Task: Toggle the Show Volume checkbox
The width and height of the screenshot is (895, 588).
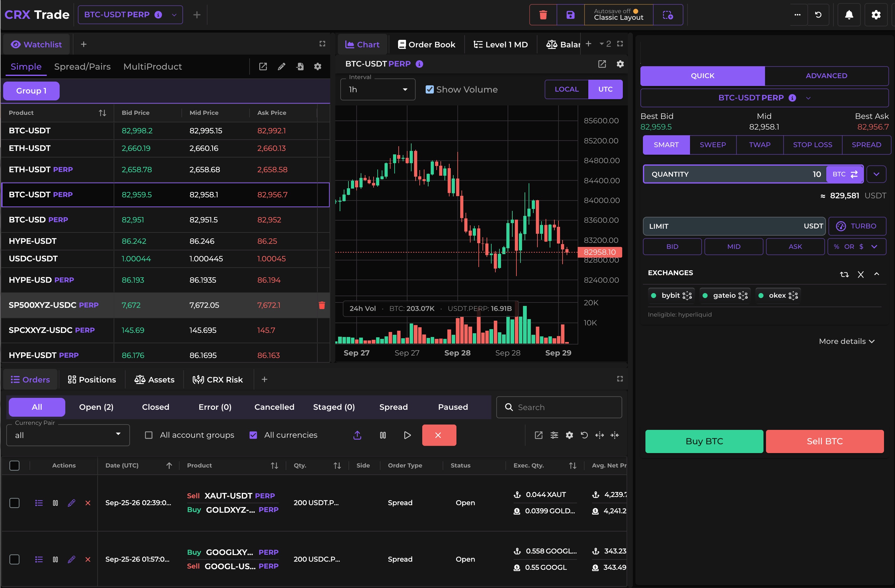Action: tap(429, 89)
